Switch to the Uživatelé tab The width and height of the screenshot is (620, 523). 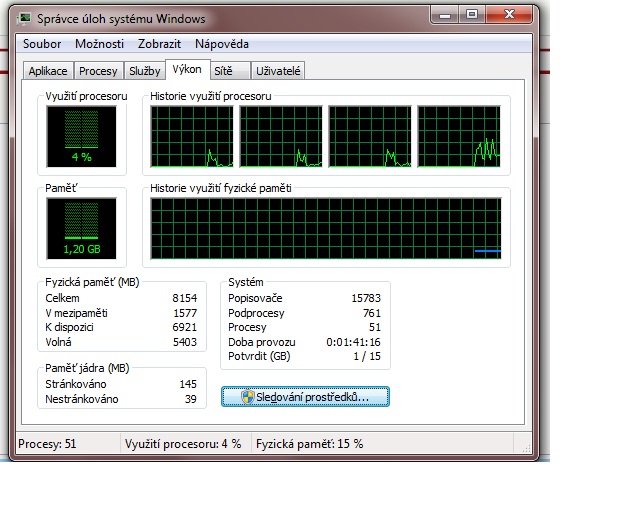278,71
